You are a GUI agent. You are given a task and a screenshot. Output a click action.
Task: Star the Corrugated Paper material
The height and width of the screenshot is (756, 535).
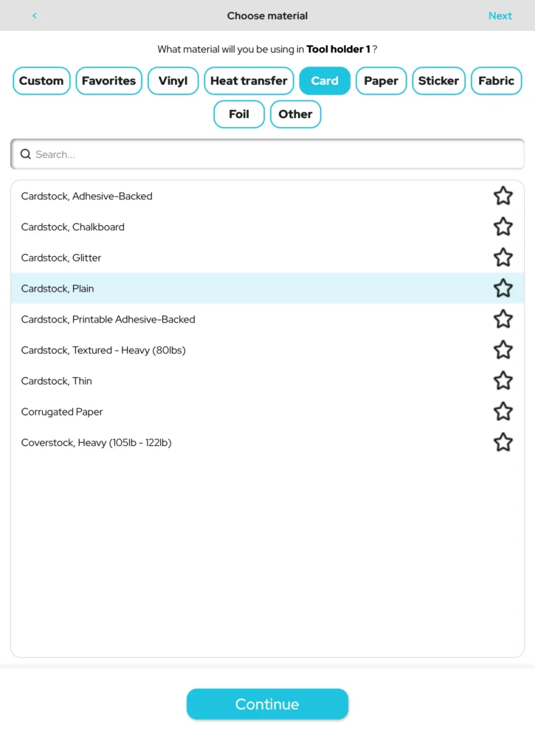pyautogui.click(x=503, y=411)
